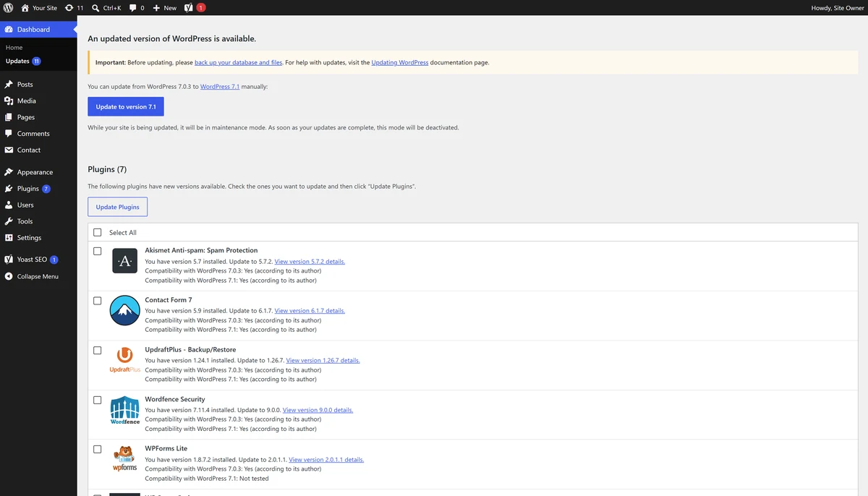Open the comments bubble in admin bar

137,8
